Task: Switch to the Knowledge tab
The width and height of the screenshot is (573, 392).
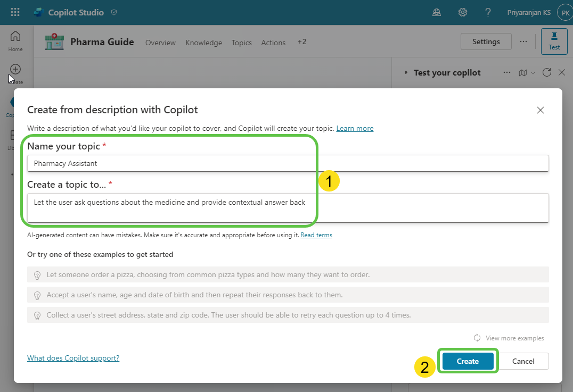Action: pyautogui.click(x=203, y=43)
